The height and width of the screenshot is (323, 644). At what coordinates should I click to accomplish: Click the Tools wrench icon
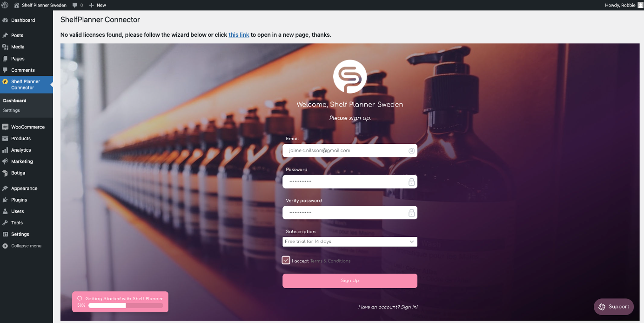point(5,223)
